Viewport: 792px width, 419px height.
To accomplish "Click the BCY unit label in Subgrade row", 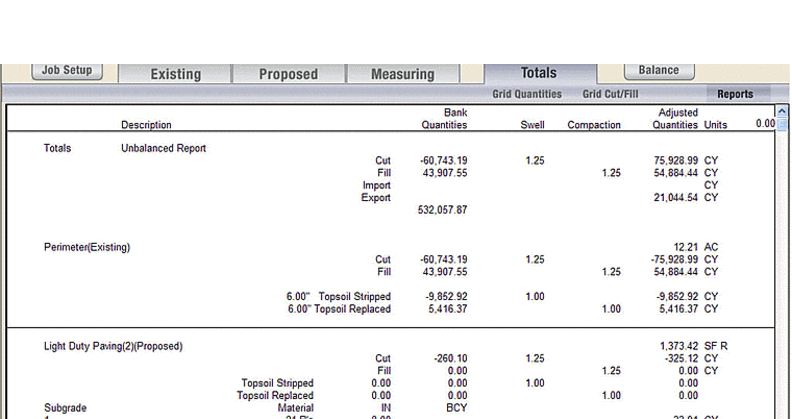I will click(x=457, y=408).
